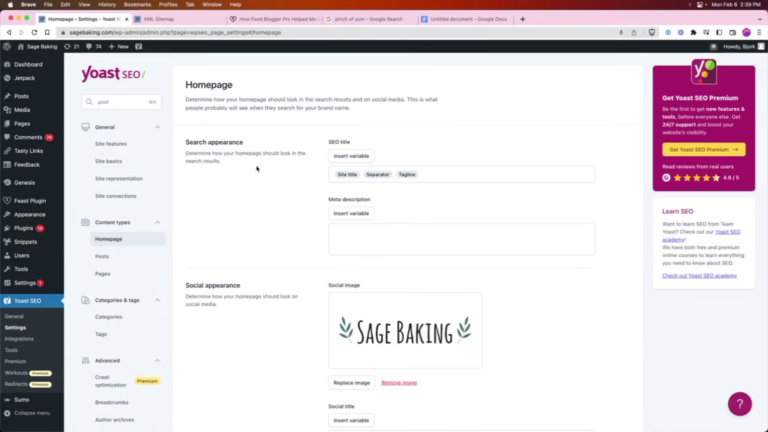Open Insert variable for SEO title
The width and height of the screenshot is (768, 432).
pos(351,156)
